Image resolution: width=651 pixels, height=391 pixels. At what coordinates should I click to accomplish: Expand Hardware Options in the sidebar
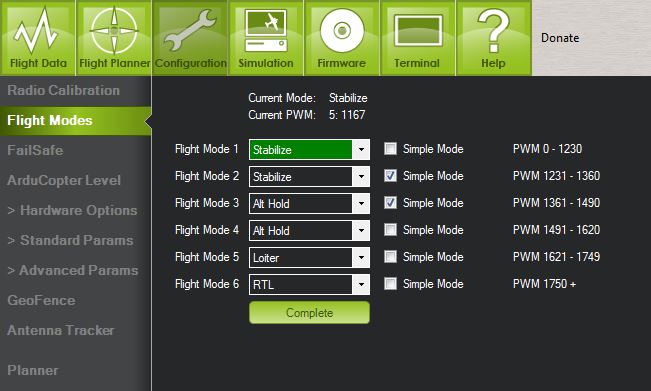coord(72,210)
